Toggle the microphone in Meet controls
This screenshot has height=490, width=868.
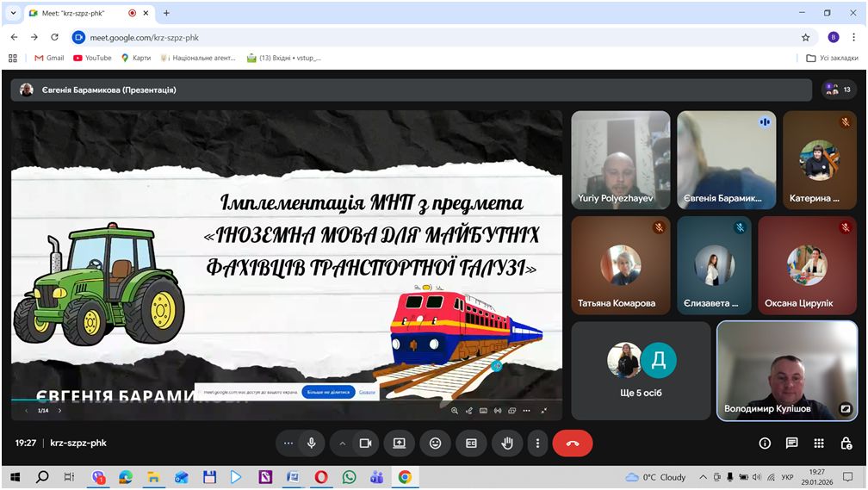tap(311, 443)
